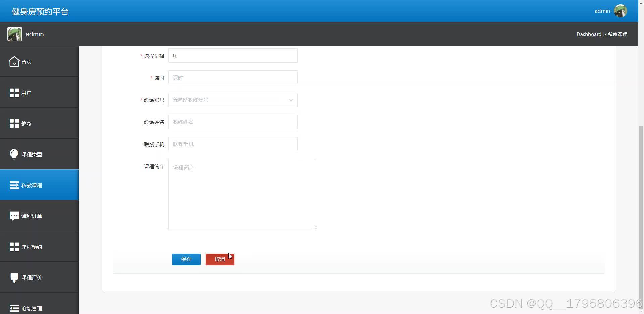Open the 教练 menu item
Screen dimensions: 644x314
point(40,123)
